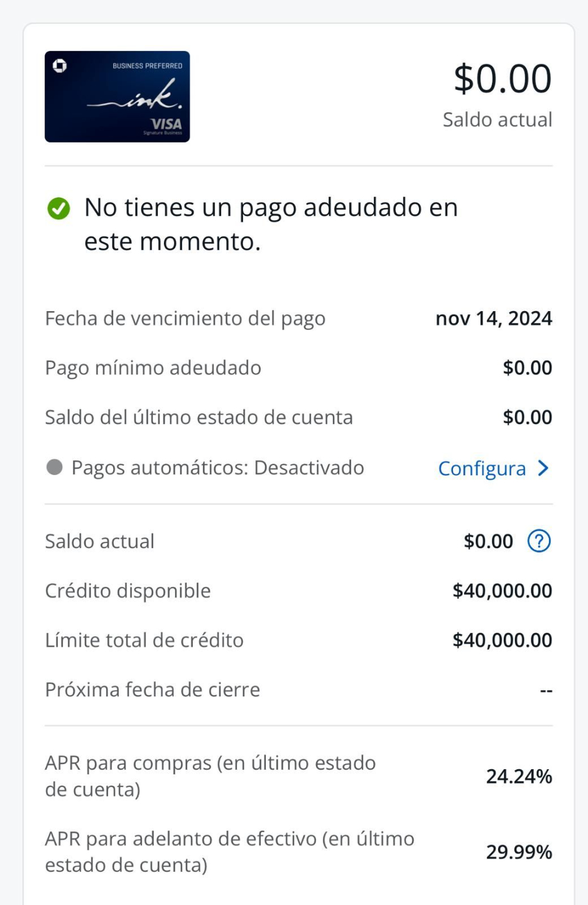Click the No tienes un pago adeudado message
The height and width of the screenshot is (905, 588).
271,224
